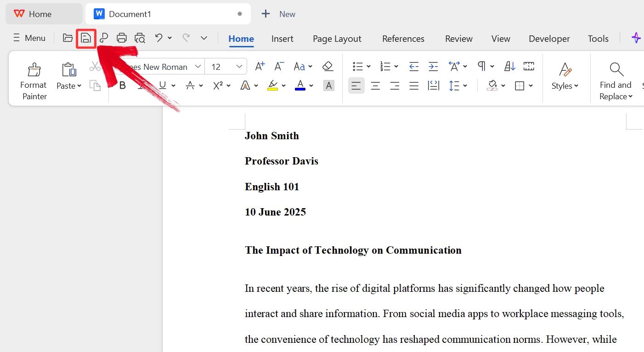Screen dimensions: 644x352
Task: Decrease font size with A- icon
Action: [279, 67]
